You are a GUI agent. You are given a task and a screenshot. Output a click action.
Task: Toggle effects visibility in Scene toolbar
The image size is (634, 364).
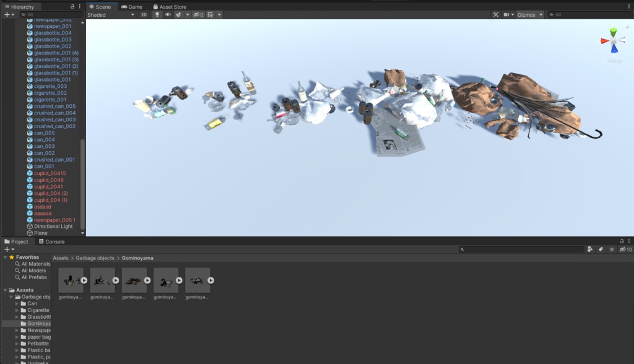click(x=178, y=14)
